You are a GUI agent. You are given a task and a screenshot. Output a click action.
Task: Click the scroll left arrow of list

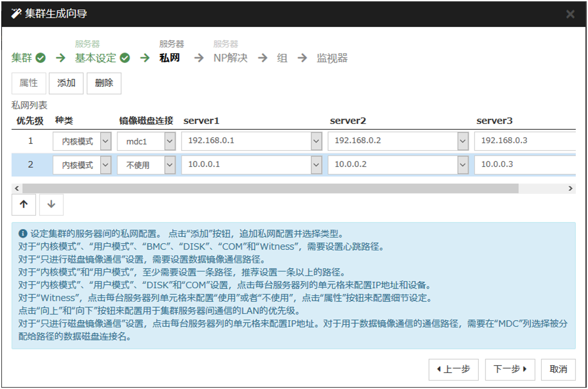[16, 189]
